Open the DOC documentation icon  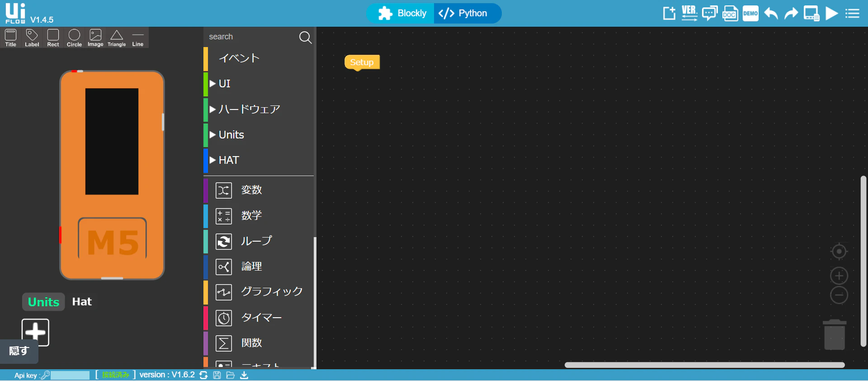pyautogui.click(x=730, y=13)
